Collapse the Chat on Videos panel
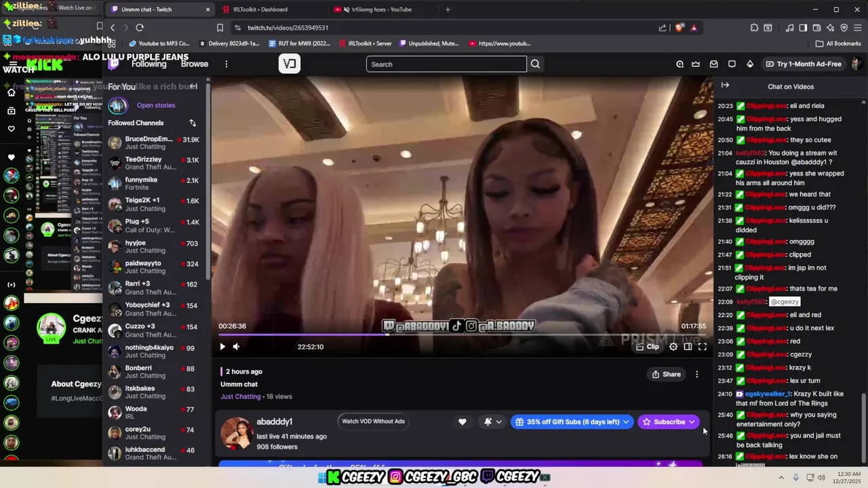The width and height of the screenshot is (868, 488). [725, 85]
